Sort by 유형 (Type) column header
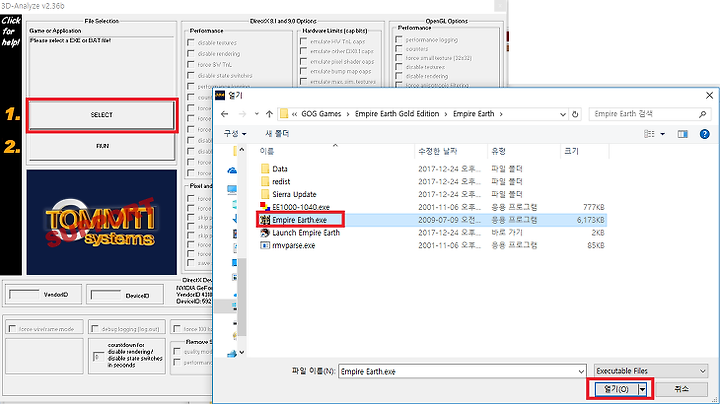This screenshot has width=720, height=404. coord(524,151)
